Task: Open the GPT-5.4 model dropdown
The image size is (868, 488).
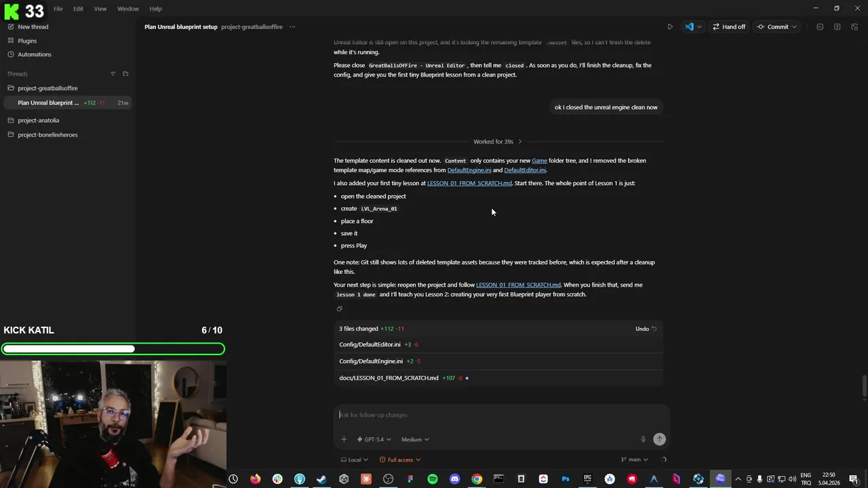Action: click(374, 439)
